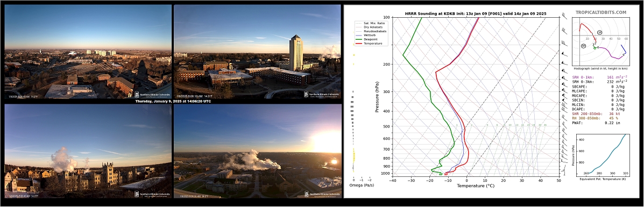644x207 pixels.
Task: Click the NIU logo in the sunrise webcam view
Action: point(322,194)
